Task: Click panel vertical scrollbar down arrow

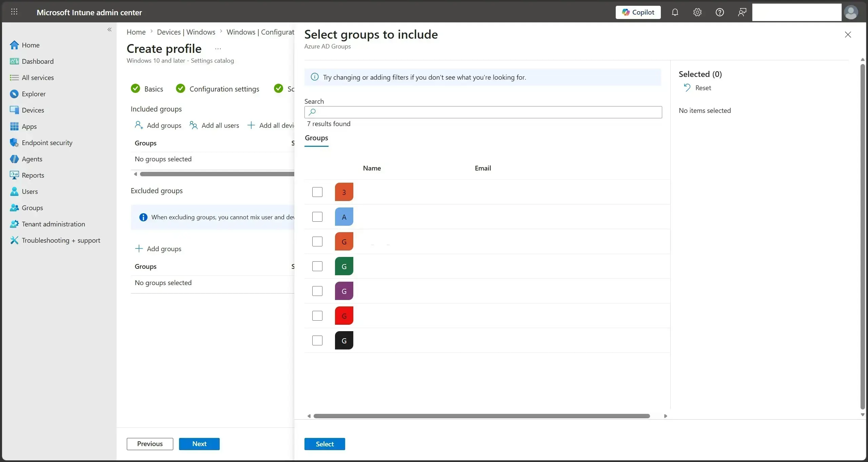Action: click(863, 415)
